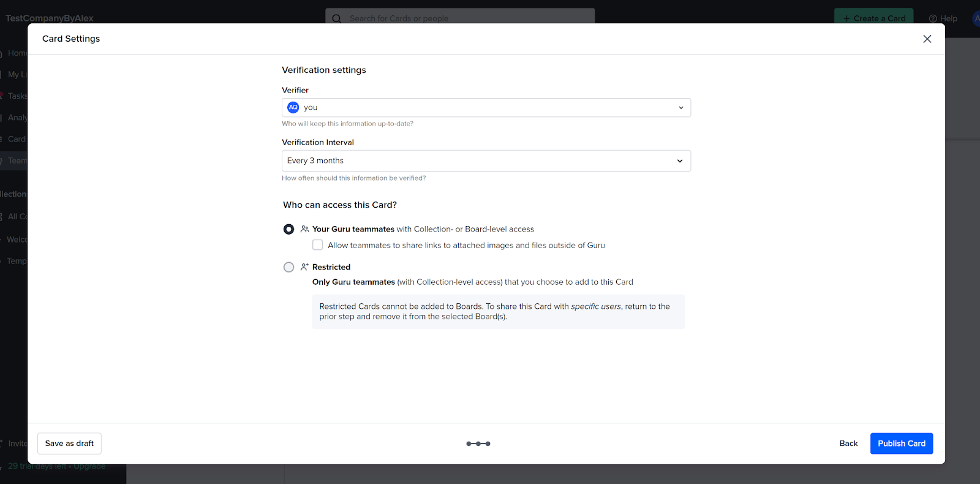Click the magnifier icon in the search bar
The image size is (980, 484).
point(336,18)
